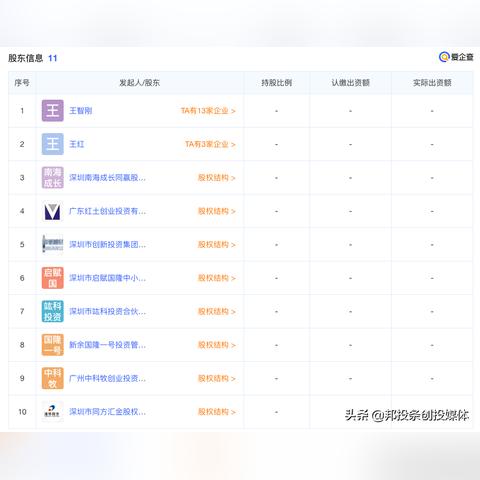
Task: Click row number 1 cell
Action: (22, 111)
